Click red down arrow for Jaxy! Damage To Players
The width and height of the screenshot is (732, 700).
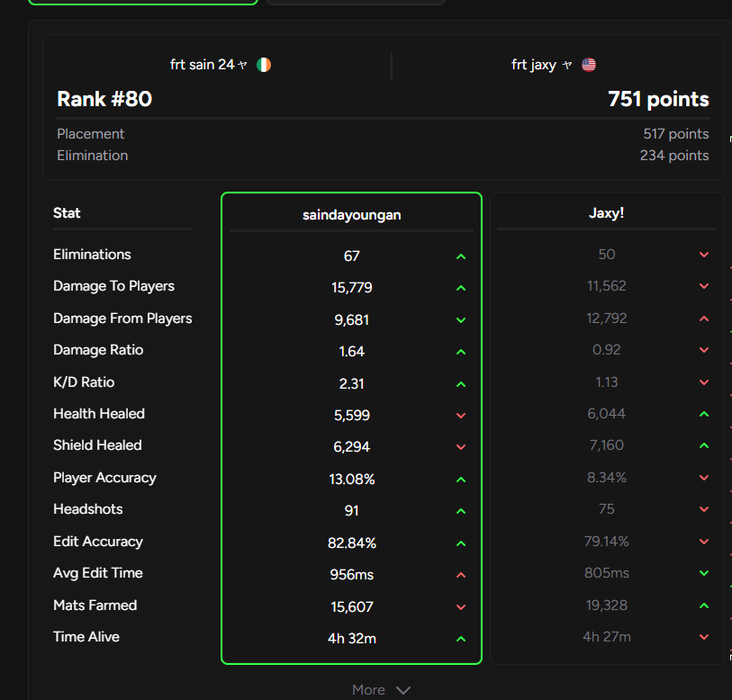tap(704, 286)
